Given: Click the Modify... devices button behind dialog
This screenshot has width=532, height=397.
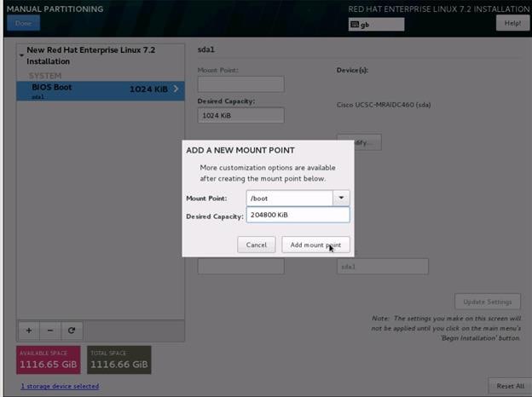Looking at the screenshot, I should point(367,142).
